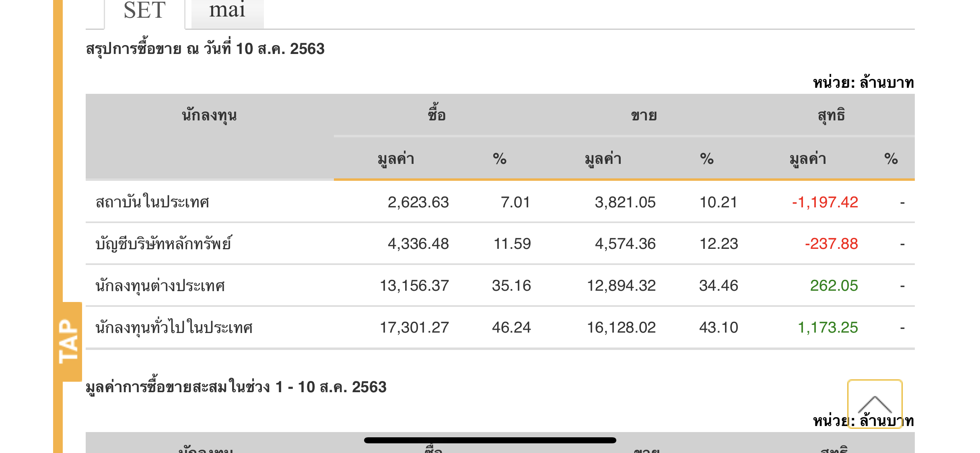
Task: Click the green net value 262.05
Action: 834,285
